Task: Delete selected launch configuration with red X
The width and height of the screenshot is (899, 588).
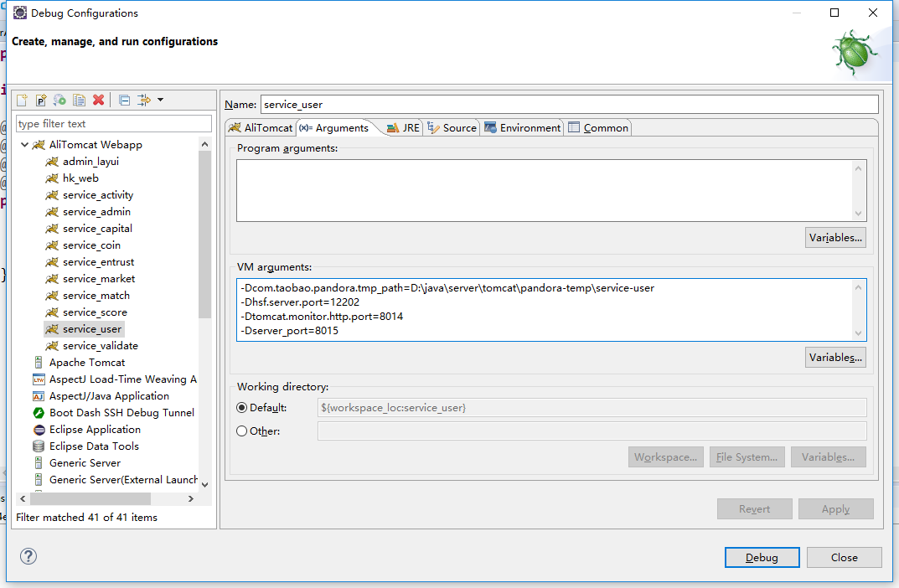Action: (x=99, y=100)
